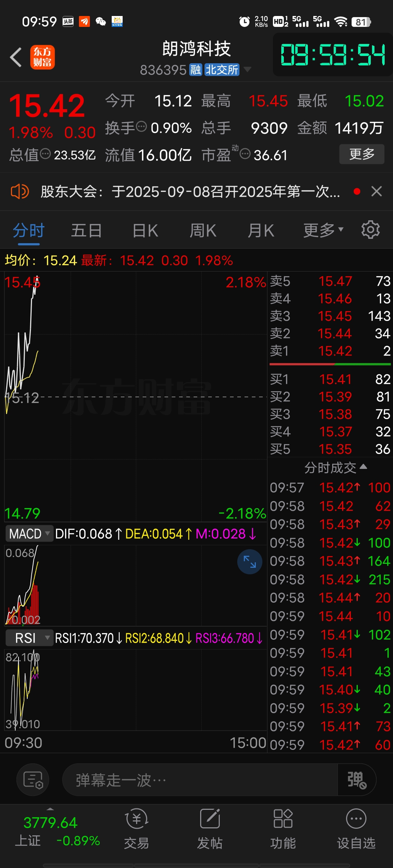The image size is (393, 868).
Task: Open the 股东大会 announcement text
Action: [x=190, y=192]
